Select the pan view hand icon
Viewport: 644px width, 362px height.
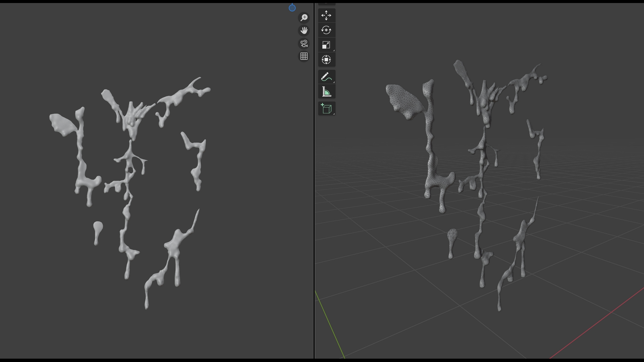(x=304, y=31)
